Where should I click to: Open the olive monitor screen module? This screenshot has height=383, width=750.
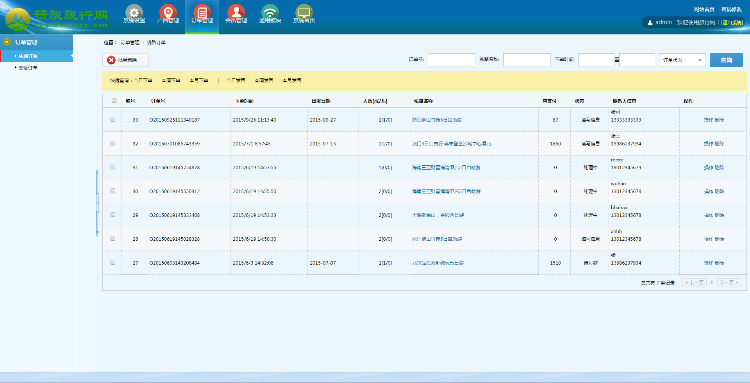point(304,11)
